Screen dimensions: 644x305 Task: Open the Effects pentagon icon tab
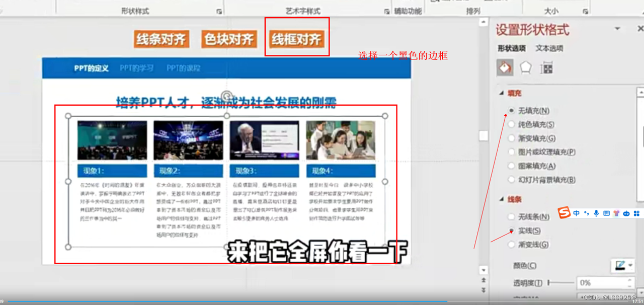click(526, 67)
